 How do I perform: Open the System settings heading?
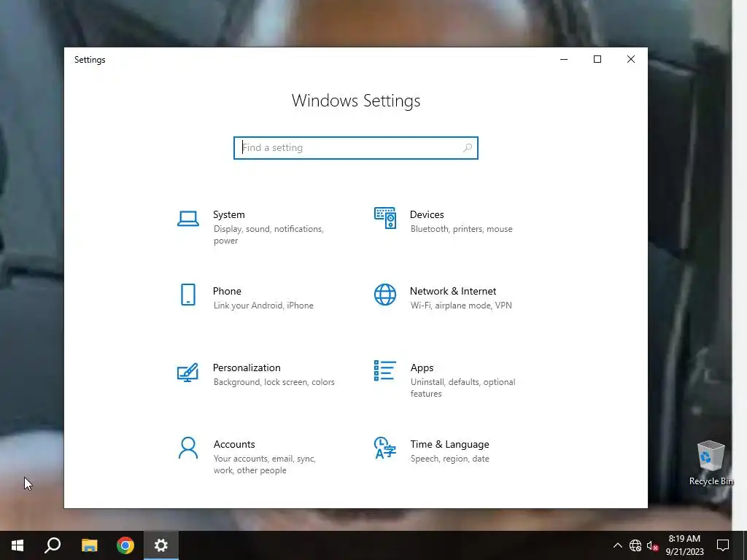(228, 215)
